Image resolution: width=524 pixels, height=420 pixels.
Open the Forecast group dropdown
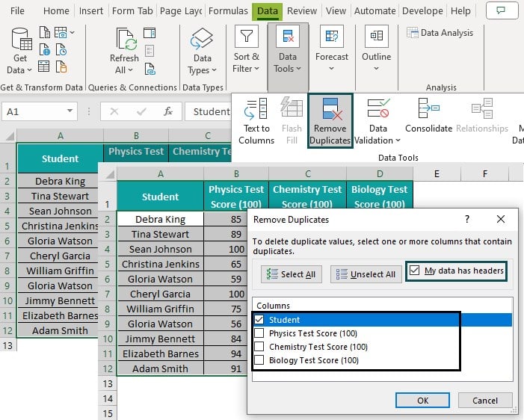tap(331, 49)
